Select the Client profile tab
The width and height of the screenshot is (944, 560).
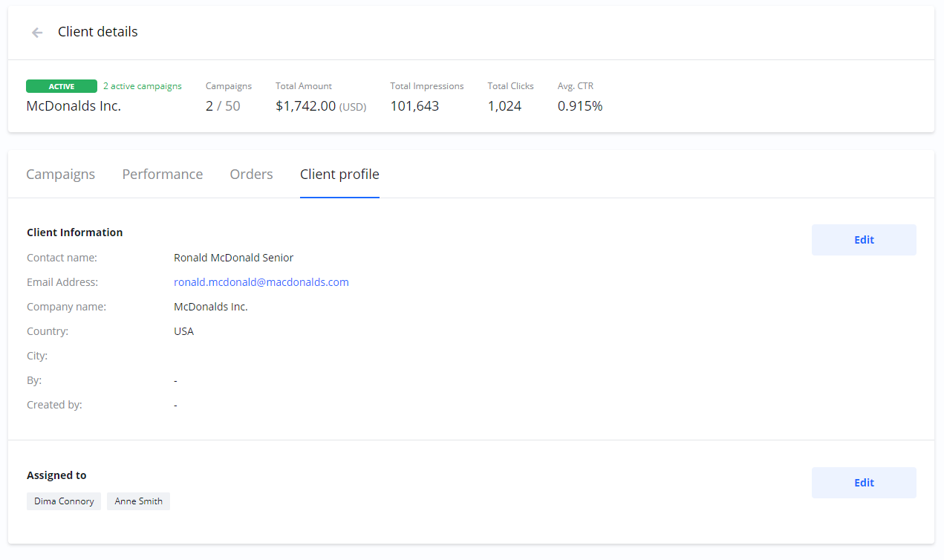pyautogui.click(x=339, y=175)
